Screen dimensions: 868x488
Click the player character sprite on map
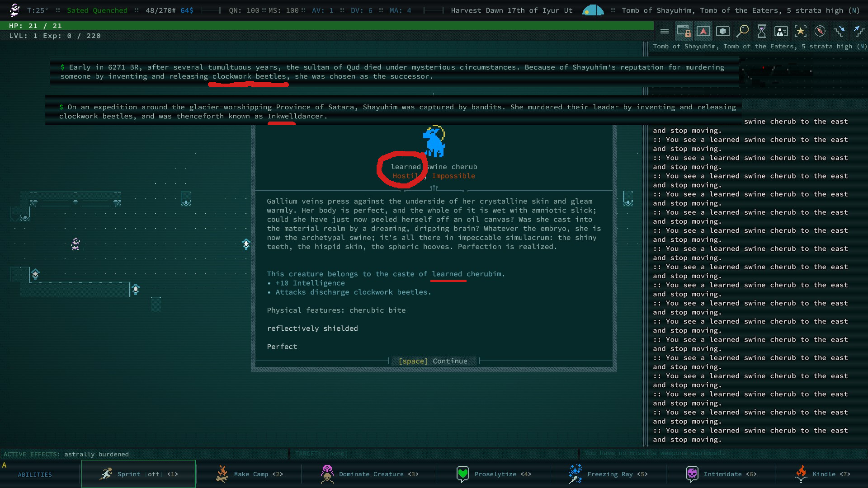point(75,244)
